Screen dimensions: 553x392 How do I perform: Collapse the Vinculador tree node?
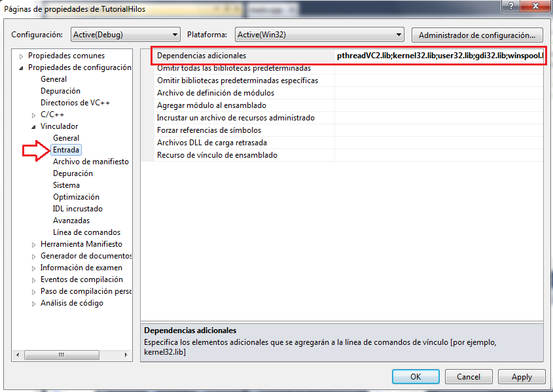(x=34, y=127)
